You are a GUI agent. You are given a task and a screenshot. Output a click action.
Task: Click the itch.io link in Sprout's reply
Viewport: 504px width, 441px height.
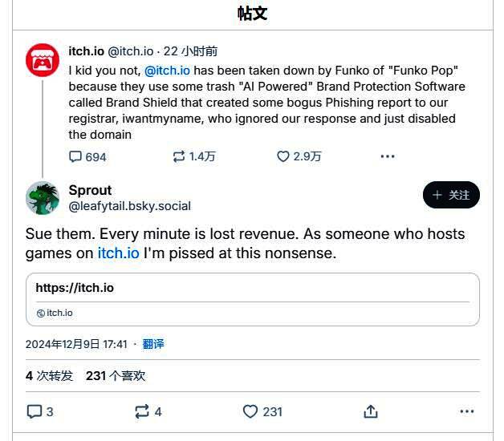(x=118, y=253)
